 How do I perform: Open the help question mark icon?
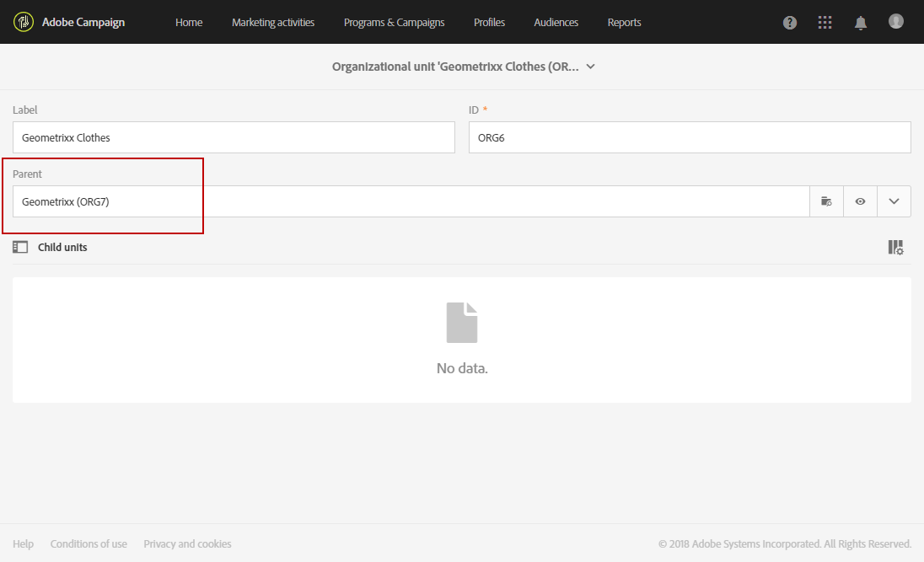pos(790,23)
